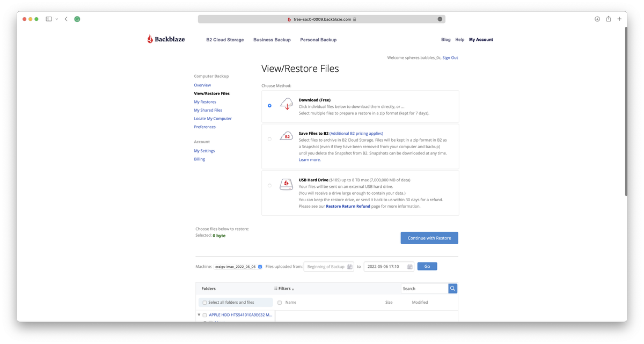This screenshot has width=644, height=344.
Task: Select the Save Files to B2 radio button
Action: [269, 138]
